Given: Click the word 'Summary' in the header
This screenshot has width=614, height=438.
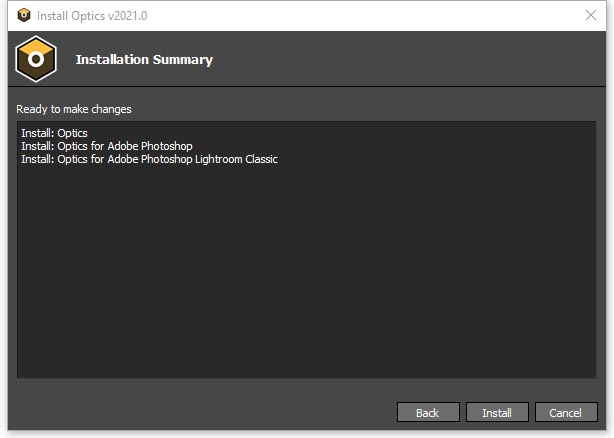Looking at the screenshot, I should tap(183, 60).
